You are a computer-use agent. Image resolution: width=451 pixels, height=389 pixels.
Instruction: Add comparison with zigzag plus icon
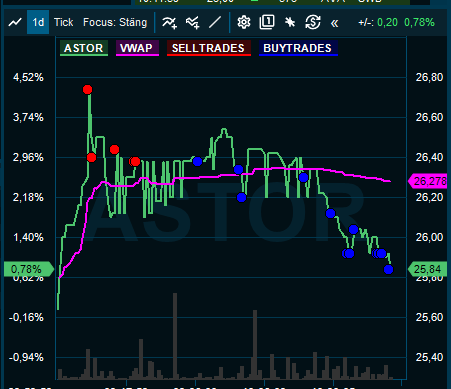pyautogui.click(x=193, y=23)
